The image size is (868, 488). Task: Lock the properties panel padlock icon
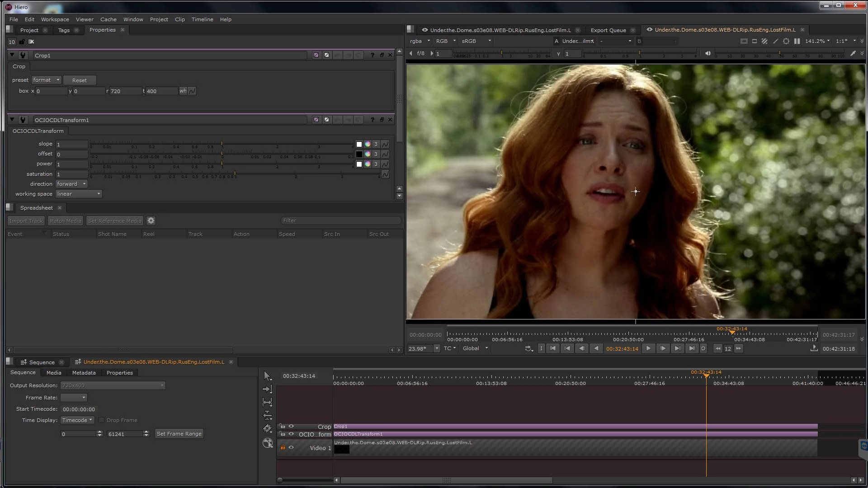click(22, 42)
